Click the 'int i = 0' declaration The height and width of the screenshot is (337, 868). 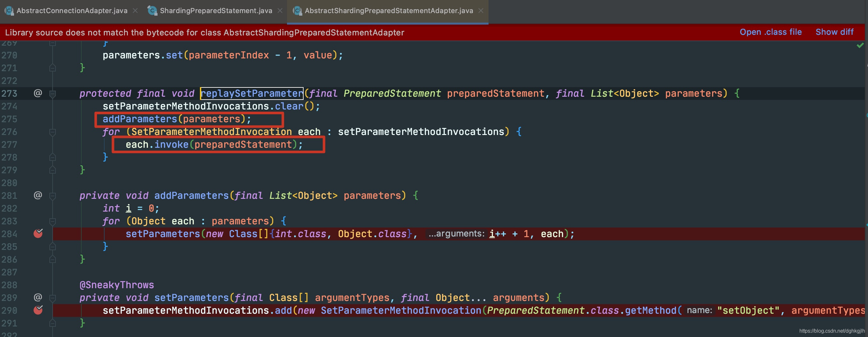[x=131, y=208]
